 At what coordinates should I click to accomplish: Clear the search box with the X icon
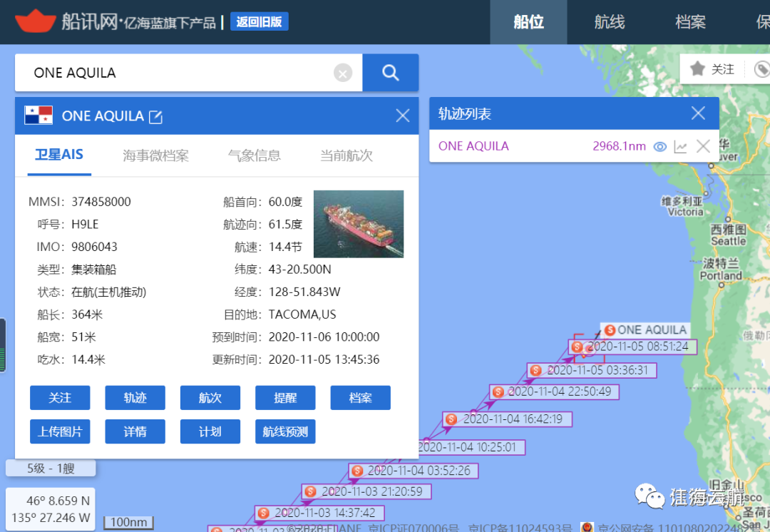343,73
